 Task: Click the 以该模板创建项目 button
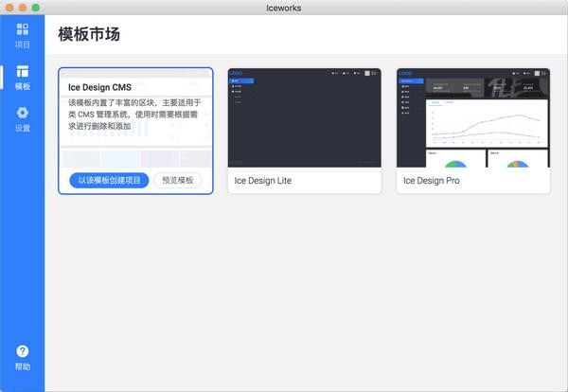[x=109, y=180]
